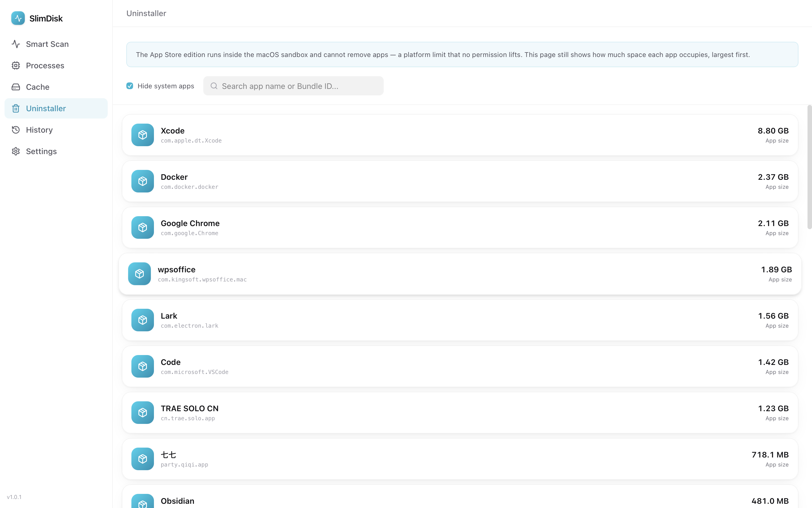Click the Google Chrome app name
Viewport: 812px width, 508px height.
coord(190,224)
